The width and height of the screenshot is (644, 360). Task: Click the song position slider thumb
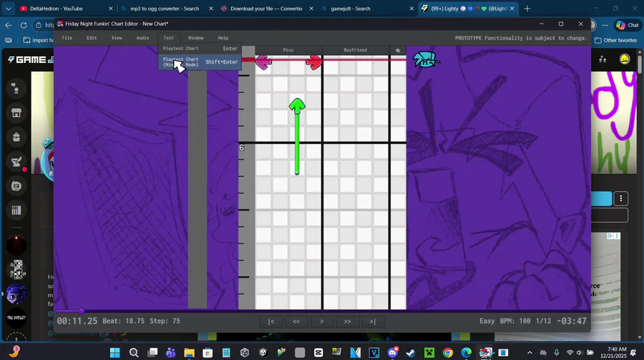point(82,311)
